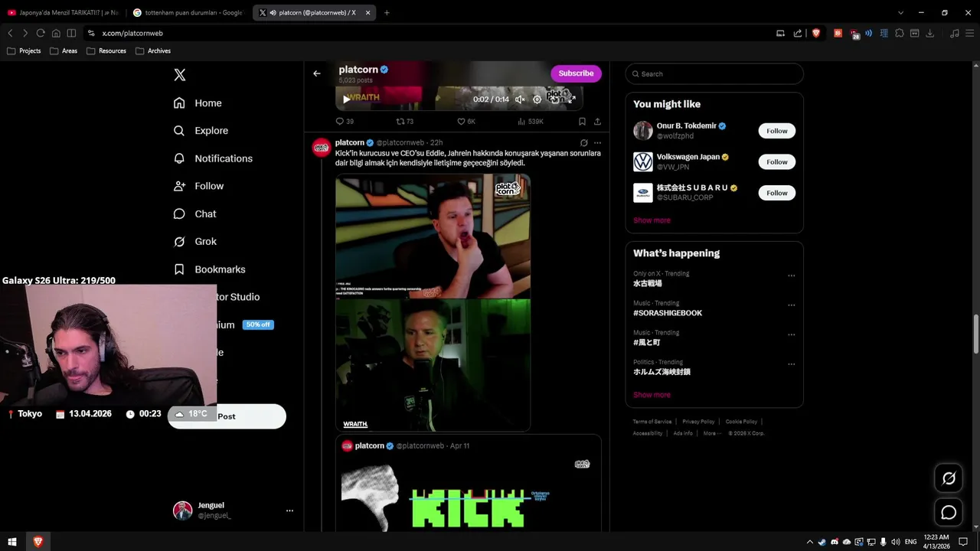Image resolution: width=980 pixels, height=551 pixels.
Task: Play the video in top post
Action: click(346, 99)
